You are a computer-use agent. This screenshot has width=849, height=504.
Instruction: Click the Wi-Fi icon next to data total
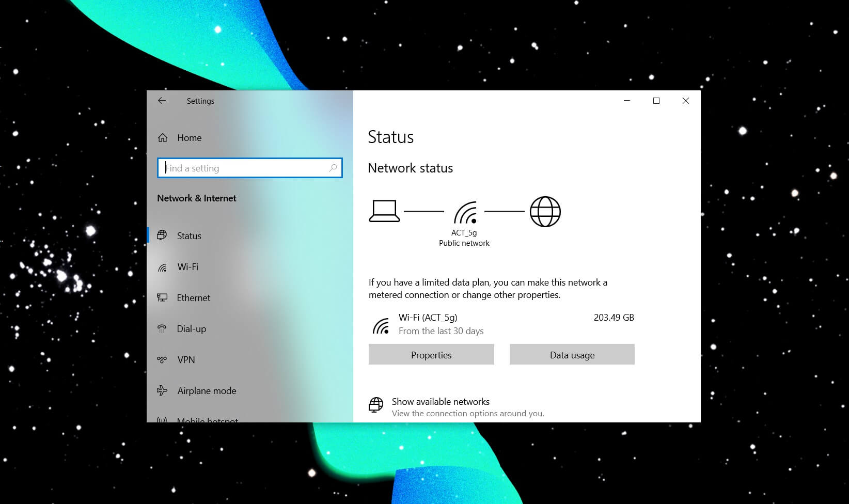click(x=382, y=324)
